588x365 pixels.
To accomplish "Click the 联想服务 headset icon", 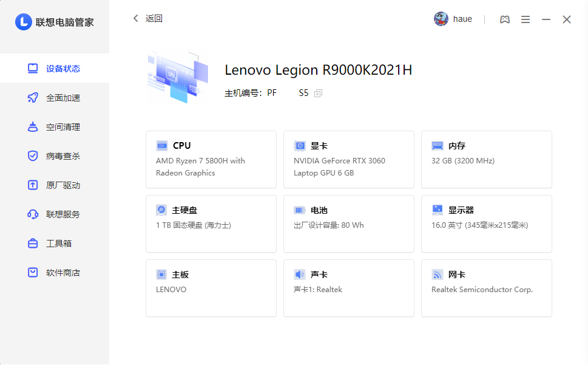I will [x=33, y=214].
